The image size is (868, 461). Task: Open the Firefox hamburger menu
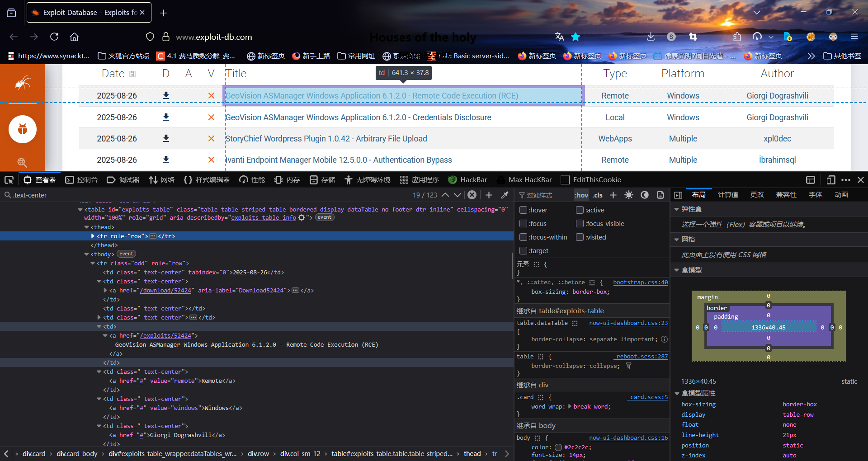click(854, 37)
